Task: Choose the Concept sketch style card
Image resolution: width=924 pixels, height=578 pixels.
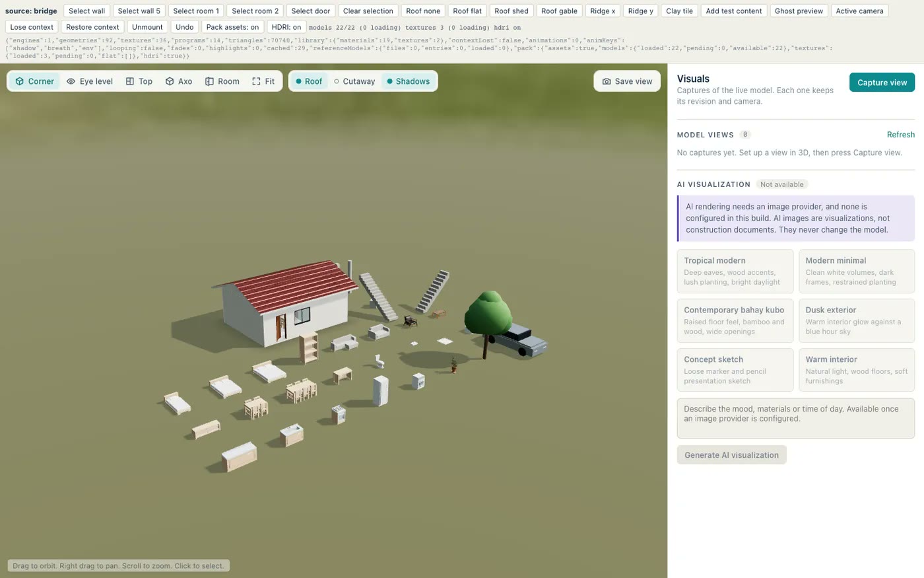Action: (735, 370)
